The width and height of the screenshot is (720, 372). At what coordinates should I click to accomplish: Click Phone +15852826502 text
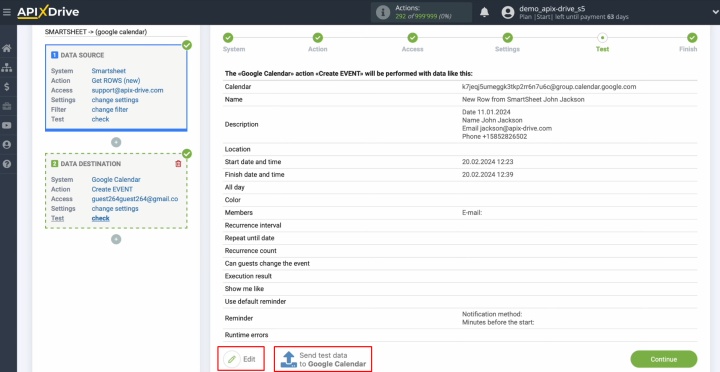495,137
